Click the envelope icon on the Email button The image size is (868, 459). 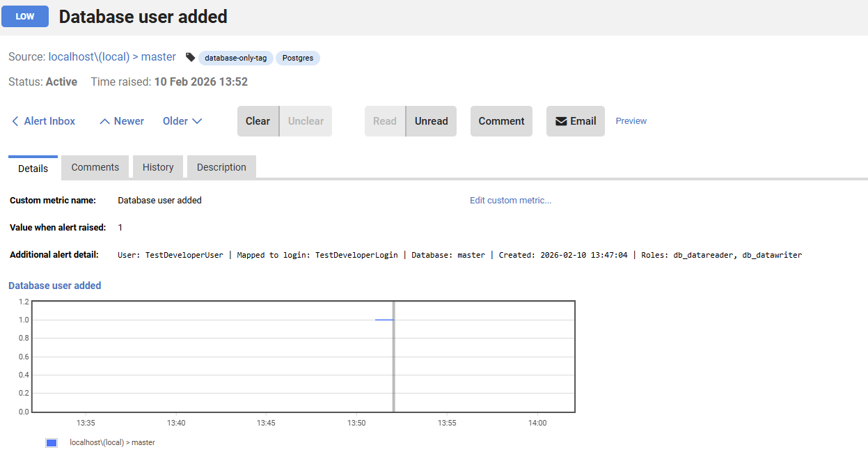pyautogui.click(x=561, y=120)
